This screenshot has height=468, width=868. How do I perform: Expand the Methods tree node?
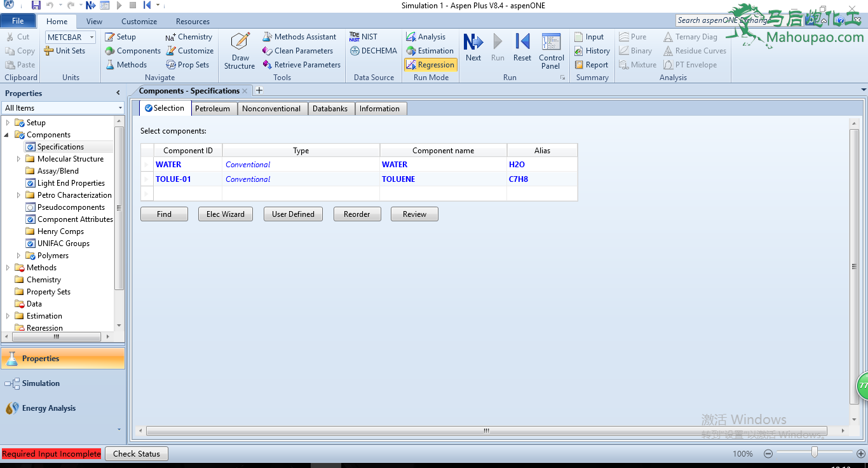click(x=8, y=268)
